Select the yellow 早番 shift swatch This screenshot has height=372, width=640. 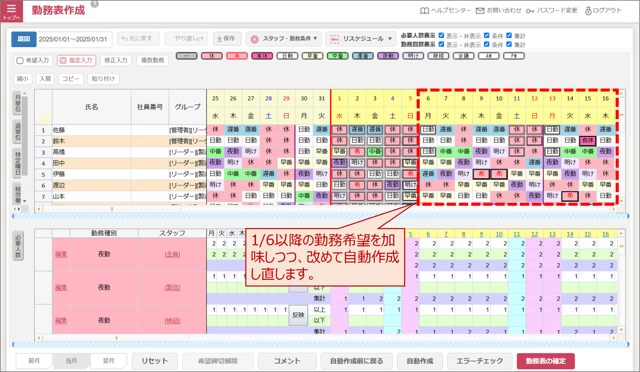coord(313,56)
